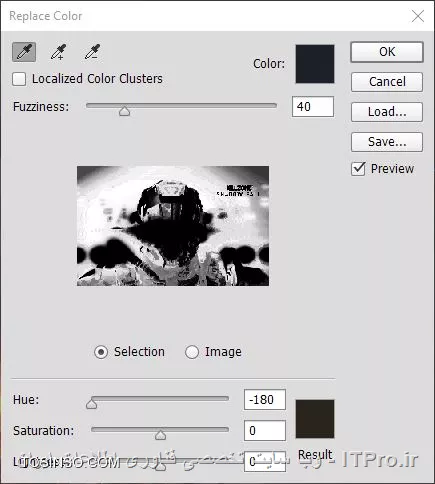Enable Localized Color Clusters checkbox

point(19,79)
